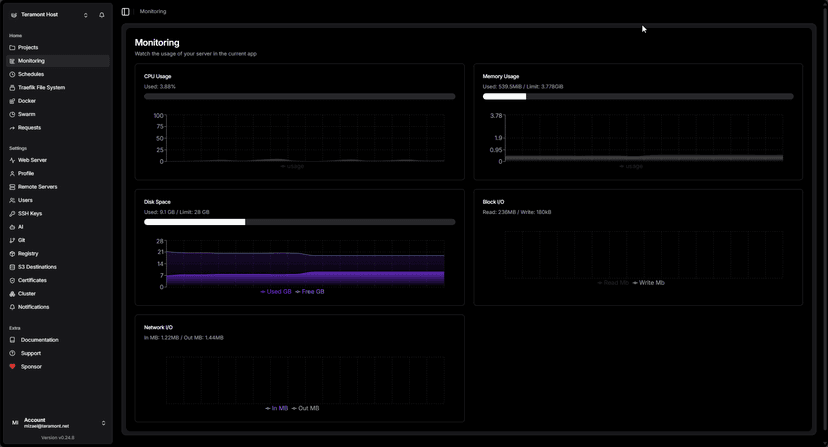Open the Docker section

click(x=27, y=101)
